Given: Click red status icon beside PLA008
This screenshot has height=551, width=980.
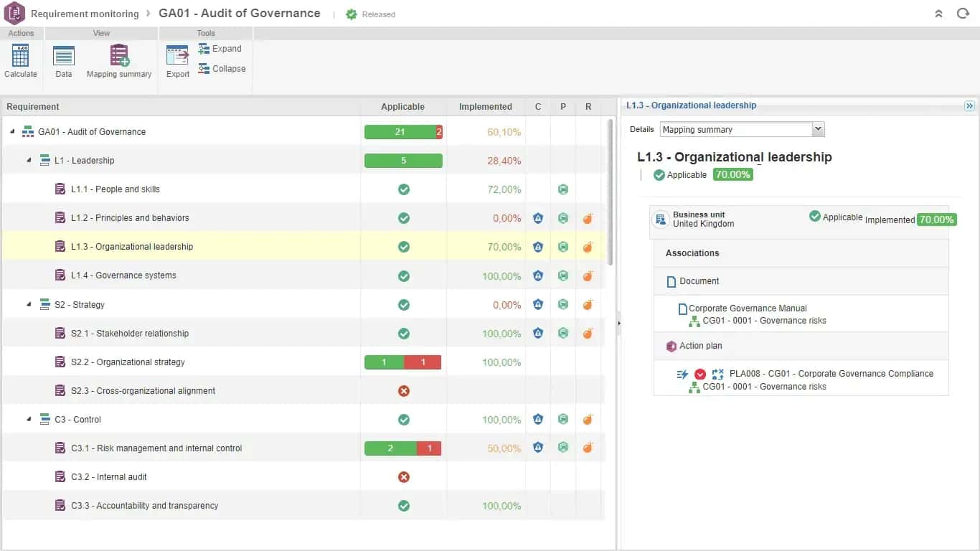Looking at the screenshot, I should pos(700,374).
